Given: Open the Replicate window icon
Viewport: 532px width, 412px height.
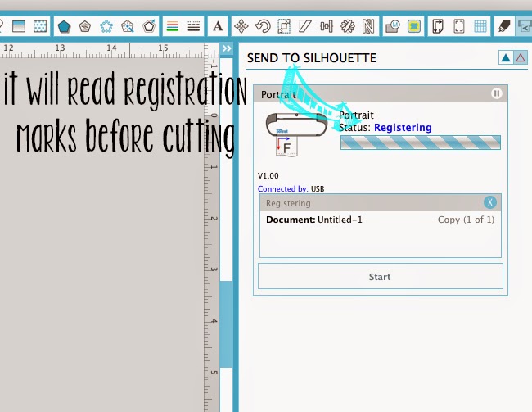Looking at the screenshot, I should point(347,26).
